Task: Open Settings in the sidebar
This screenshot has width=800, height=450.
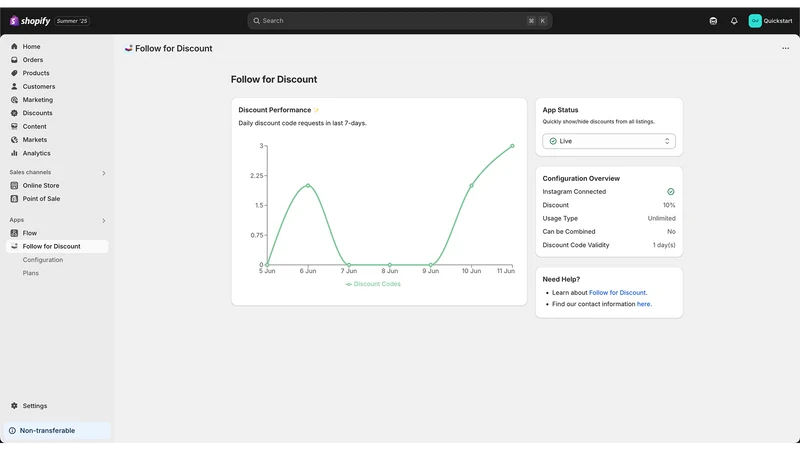Action: [x=35, y=406]
